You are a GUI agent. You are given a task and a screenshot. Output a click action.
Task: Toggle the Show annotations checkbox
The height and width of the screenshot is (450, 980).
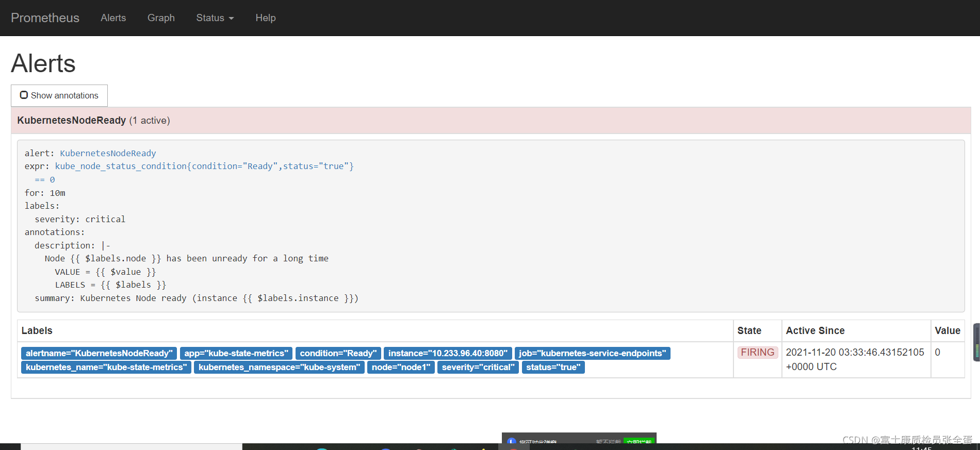[x=24, y=95]
